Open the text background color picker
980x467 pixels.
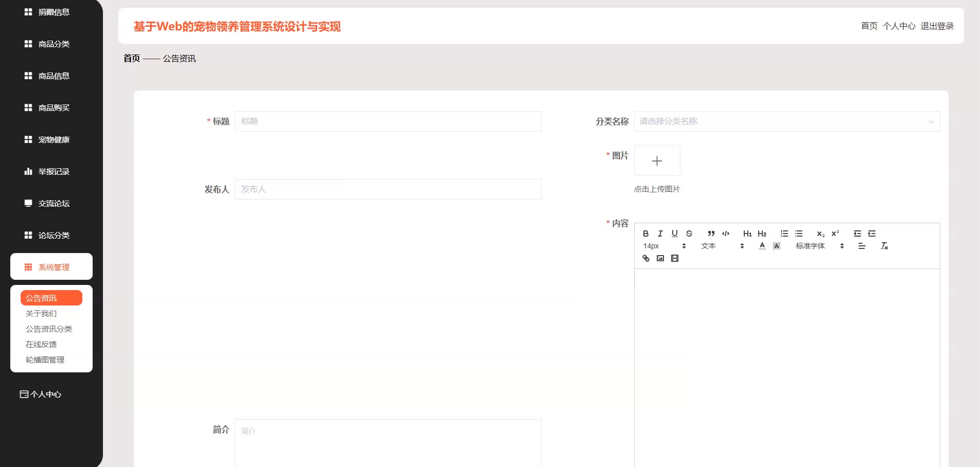coord(776,246)
